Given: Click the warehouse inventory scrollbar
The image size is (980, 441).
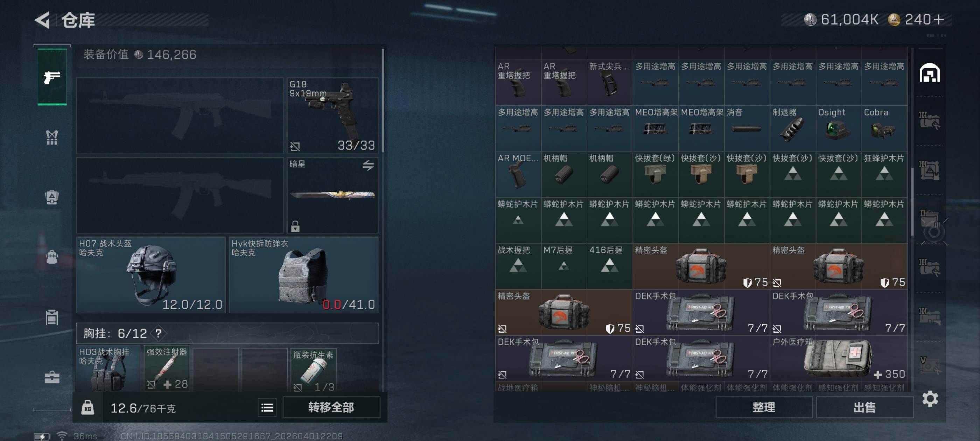Looking at the screenshot, I should pos(912,202).
